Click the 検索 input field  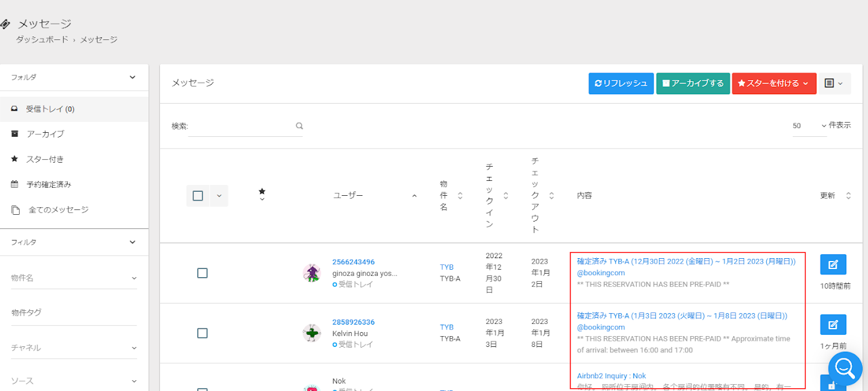(x=241, y=126)
